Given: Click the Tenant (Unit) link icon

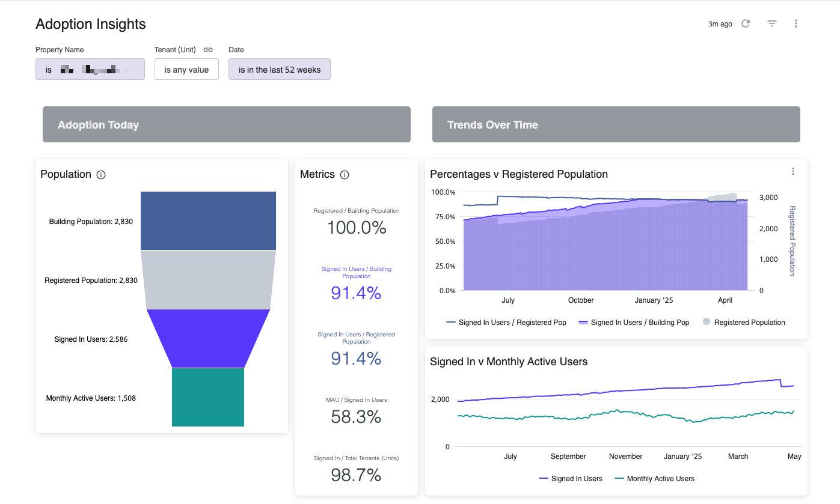Looking at the screenshot, I should (208, 50).
